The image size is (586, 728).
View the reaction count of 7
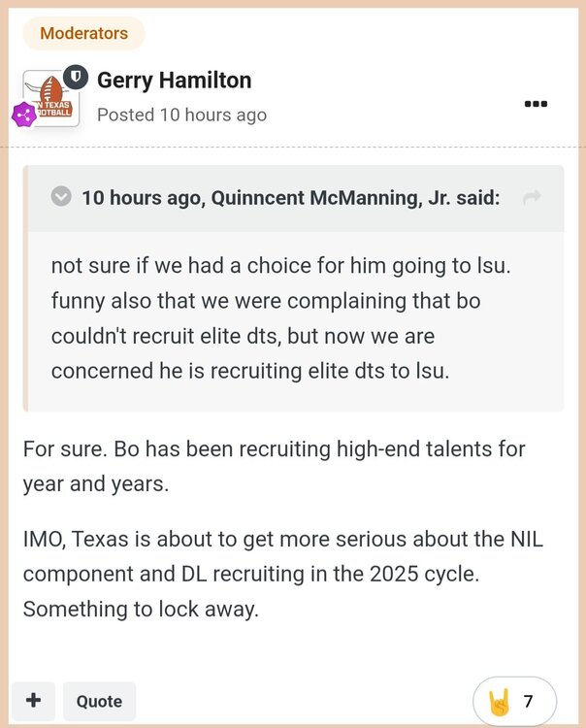(x=529, y=701)
